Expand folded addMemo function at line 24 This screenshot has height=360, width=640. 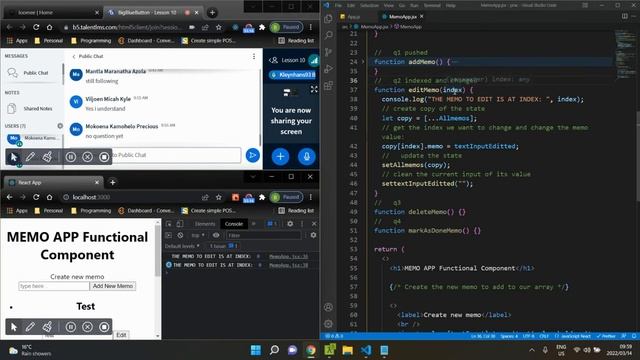tap(363, 62)
